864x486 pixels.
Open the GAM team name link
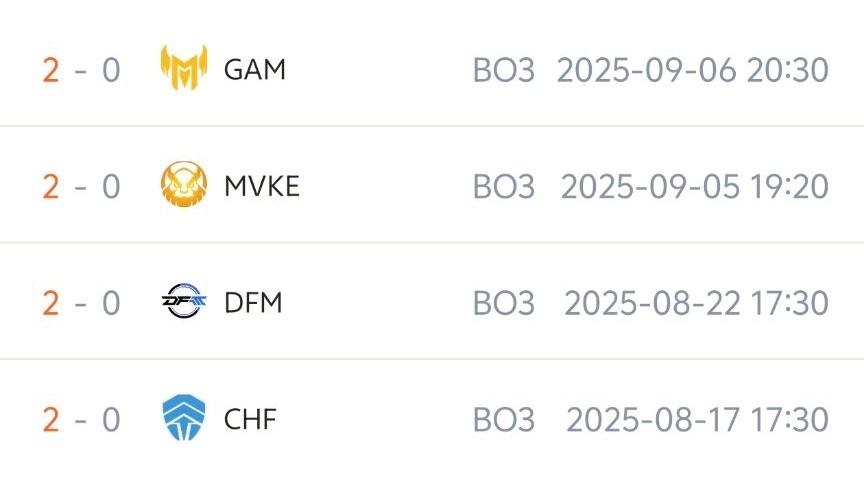pos(255,70)
